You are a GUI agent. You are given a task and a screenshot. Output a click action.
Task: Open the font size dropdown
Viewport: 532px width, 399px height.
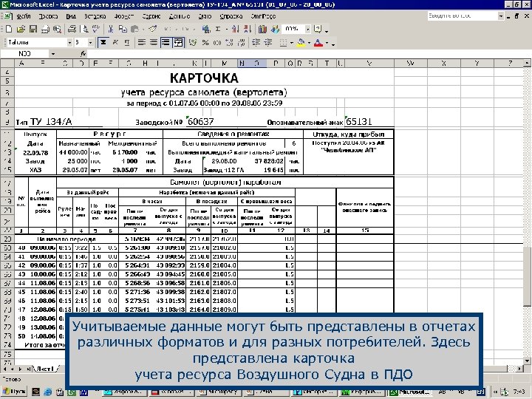[90, 43]
